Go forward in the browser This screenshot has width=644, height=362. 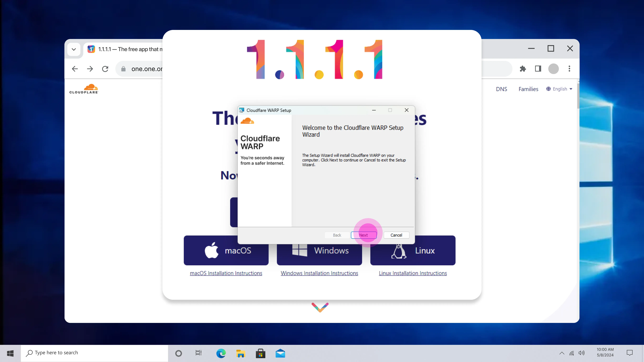[x=90, y=69]
